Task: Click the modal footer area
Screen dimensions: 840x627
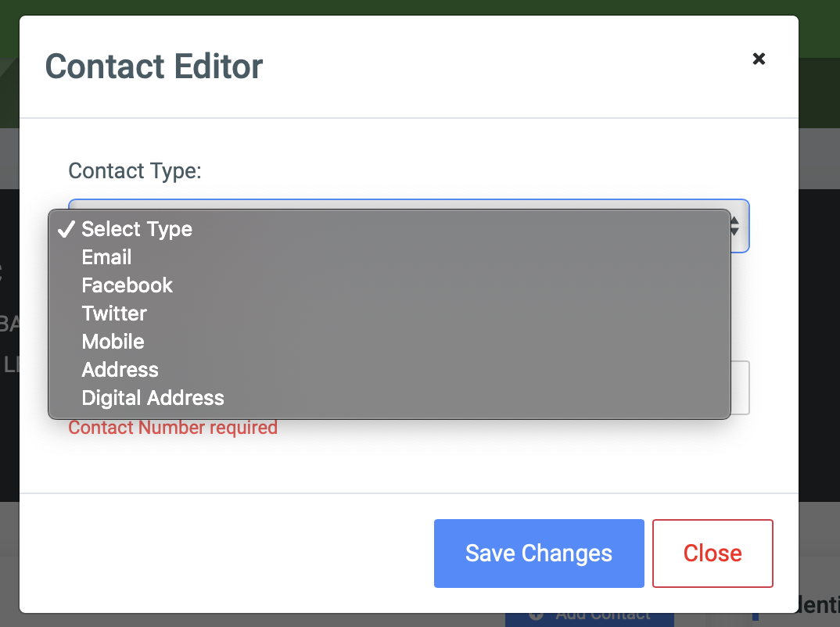Action: [235, 553]
